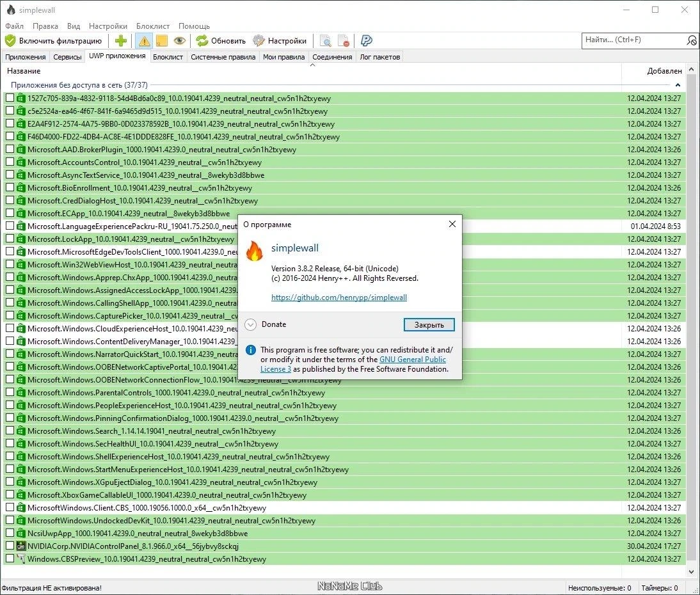Click the green plus add application icon

[120, 41]
